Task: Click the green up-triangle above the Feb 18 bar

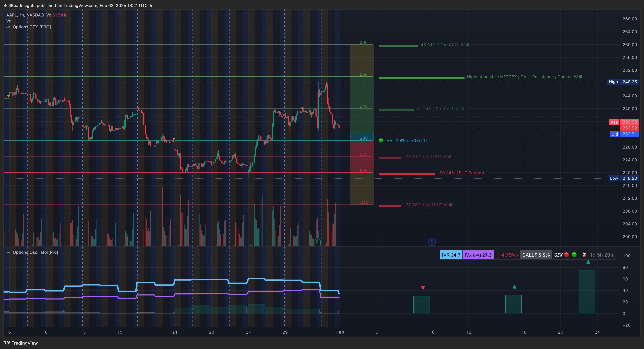Action: pyautogui.click(x=514, y=287)
